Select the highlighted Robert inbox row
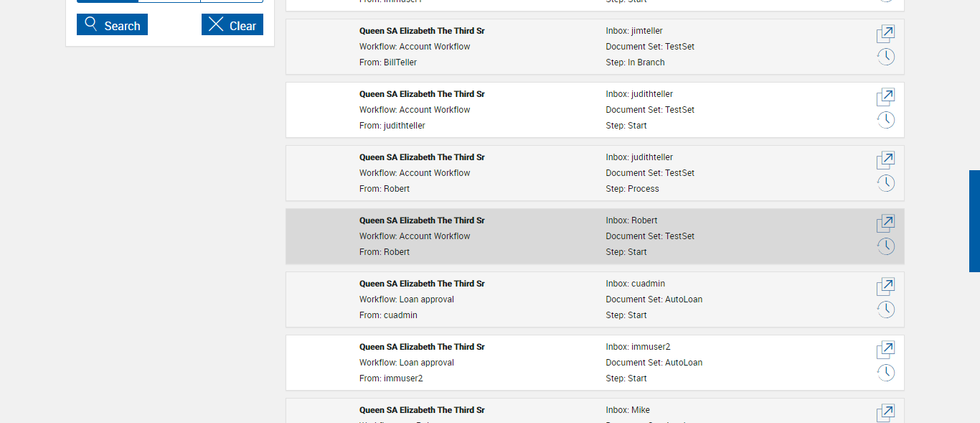The image size is (980, 423). (x=538, y=236)
